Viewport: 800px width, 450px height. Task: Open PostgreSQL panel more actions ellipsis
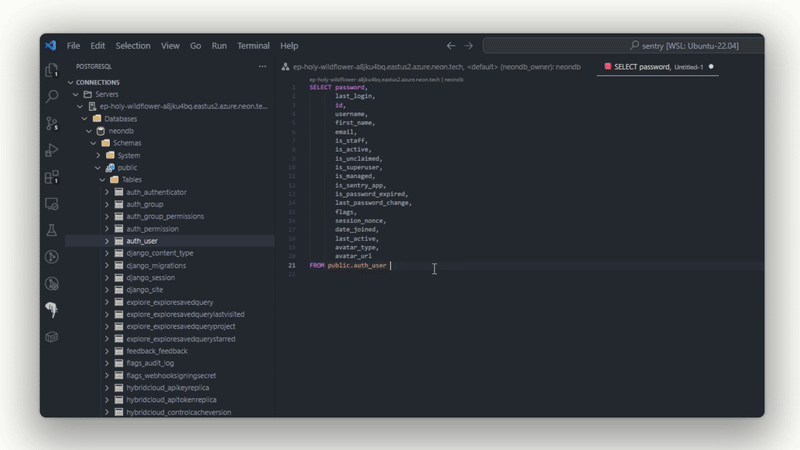coord(262,66)
